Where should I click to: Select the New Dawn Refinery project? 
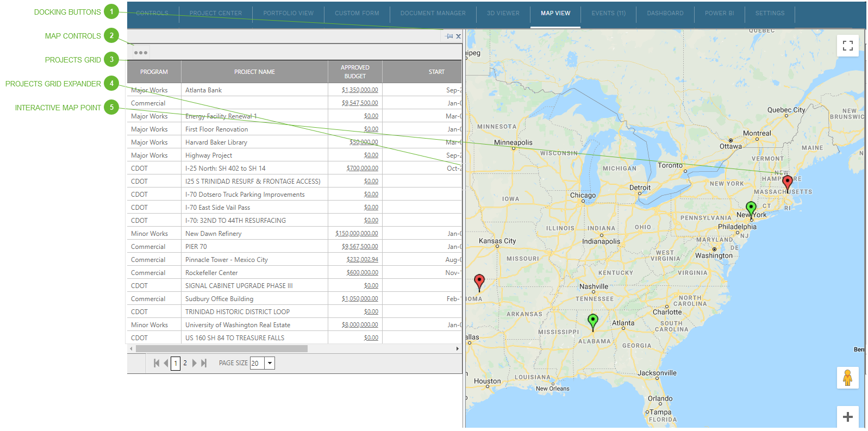[x=295, y=234]
